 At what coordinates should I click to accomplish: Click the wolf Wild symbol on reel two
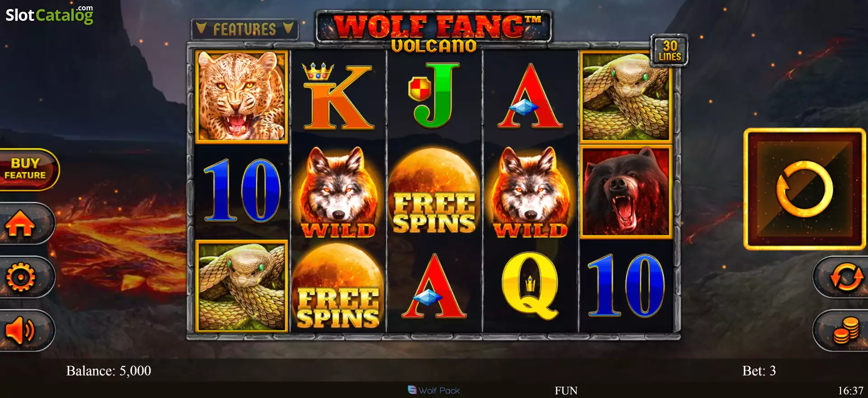(338, 192)
